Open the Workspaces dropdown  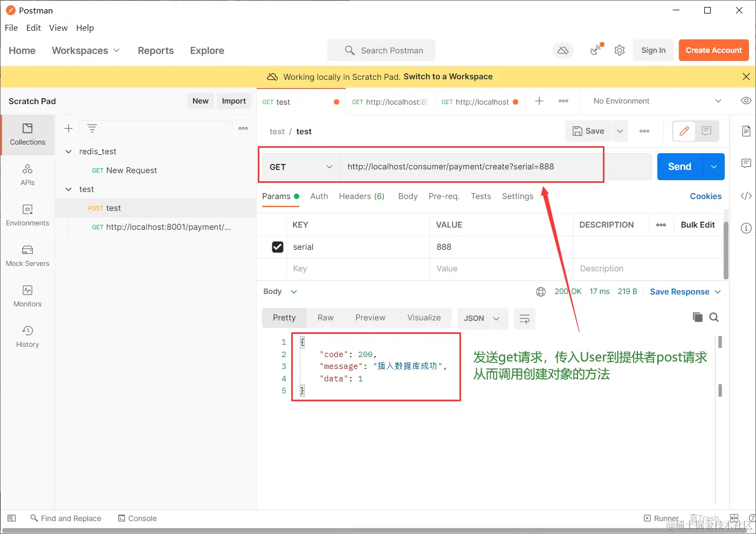[86, 51]
